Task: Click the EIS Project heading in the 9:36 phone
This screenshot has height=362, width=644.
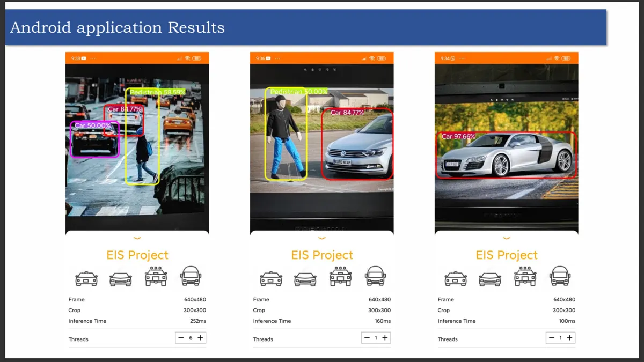Action: click(322, 255)
